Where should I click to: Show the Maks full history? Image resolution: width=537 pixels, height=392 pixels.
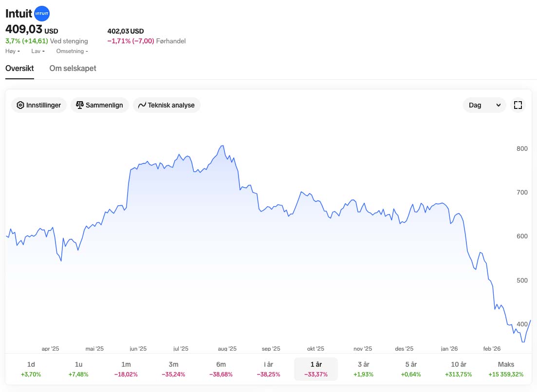(506, 369)
